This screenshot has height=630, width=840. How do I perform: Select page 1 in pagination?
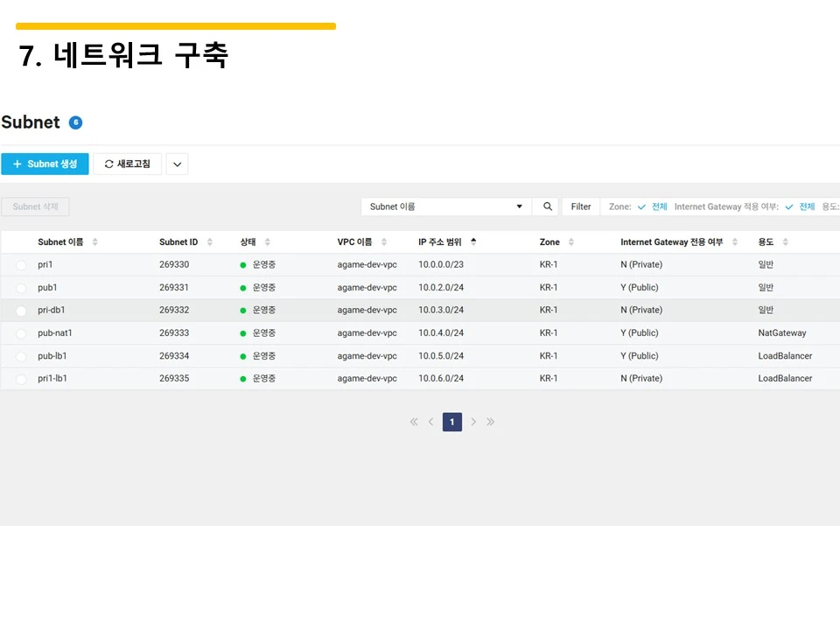[452, 422]
